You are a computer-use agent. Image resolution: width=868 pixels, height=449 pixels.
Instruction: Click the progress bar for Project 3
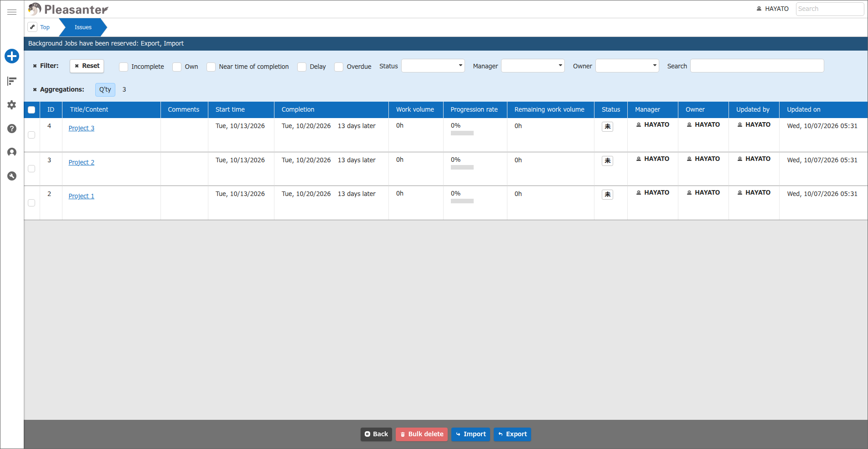462,134
